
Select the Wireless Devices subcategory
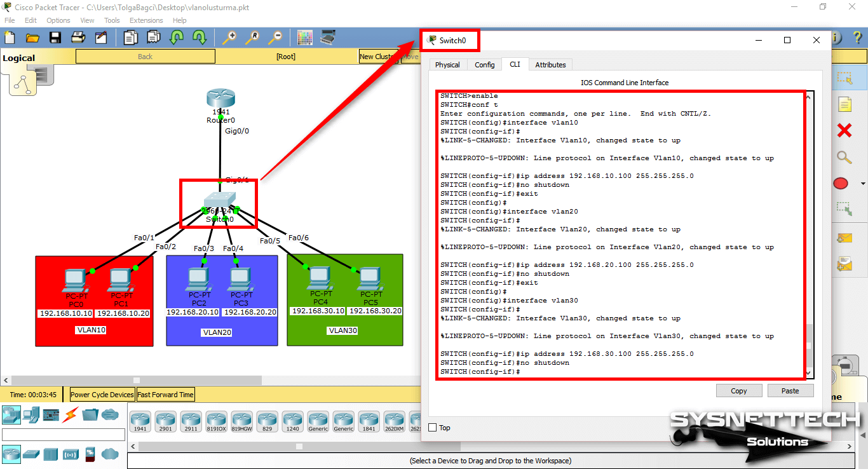pyautogui.click(x=71, y=454)
